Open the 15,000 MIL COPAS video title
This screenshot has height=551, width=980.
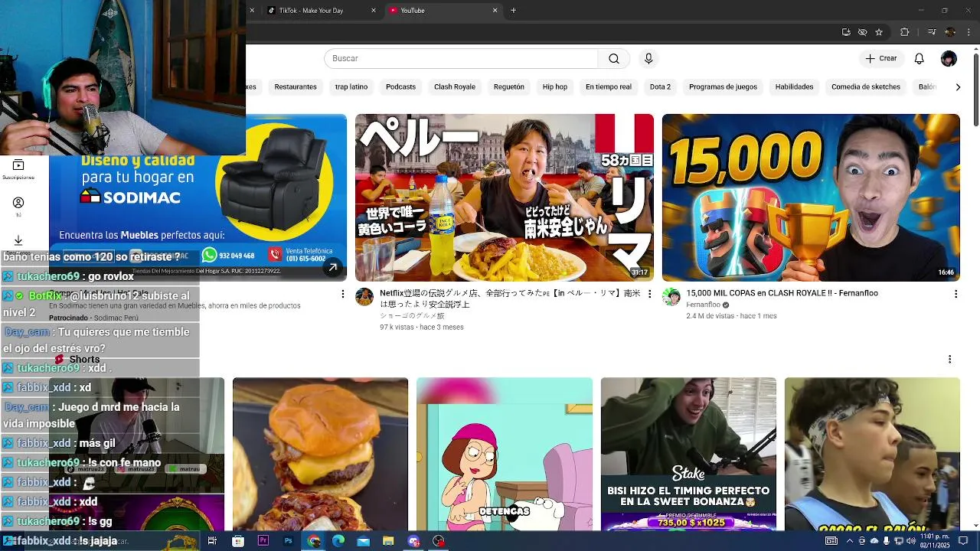click(782, 293)
